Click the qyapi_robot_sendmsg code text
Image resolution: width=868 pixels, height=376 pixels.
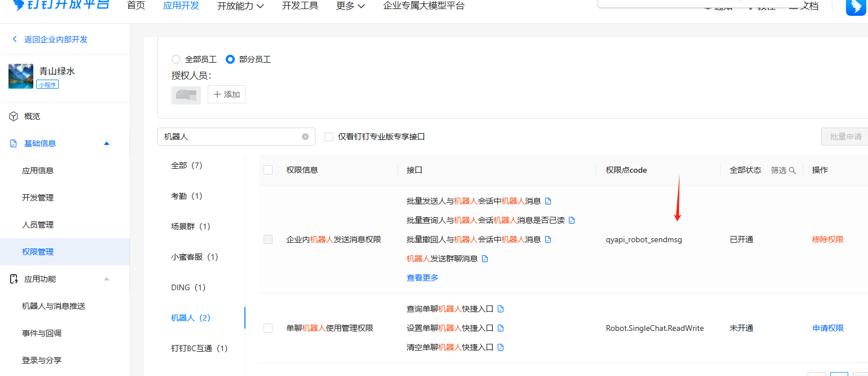(644, 239)
